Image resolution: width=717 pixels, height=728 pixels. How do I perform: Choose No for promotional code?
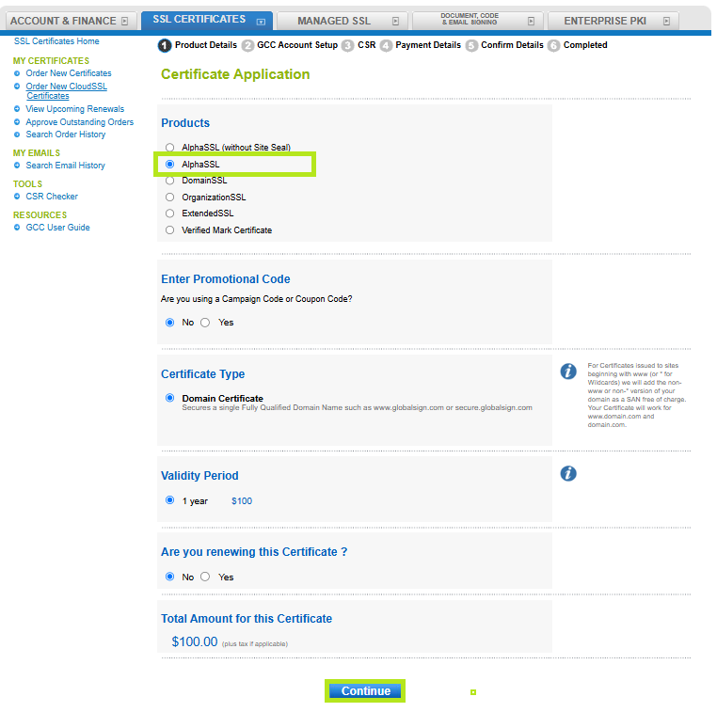pos(170,323)
